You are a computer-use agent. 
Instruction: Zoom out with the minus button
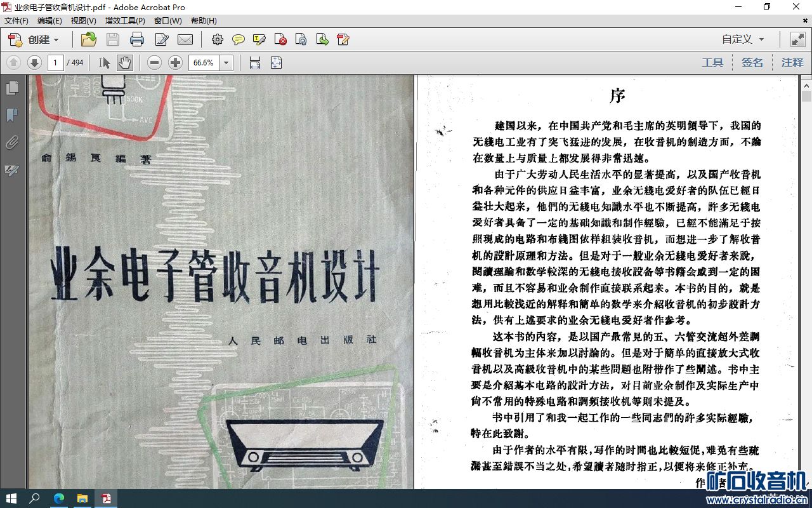[x=154, y=62]
